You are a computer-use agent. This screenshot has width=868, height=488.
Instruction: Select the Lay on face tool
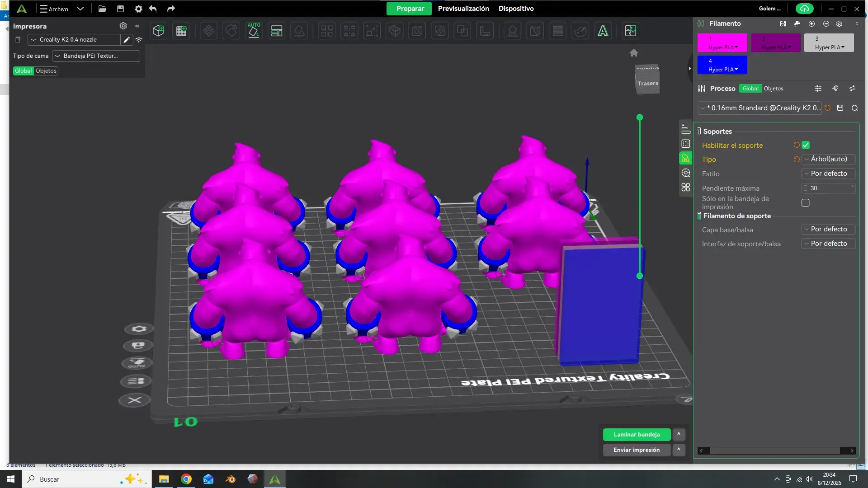click(x=299, y=31)
